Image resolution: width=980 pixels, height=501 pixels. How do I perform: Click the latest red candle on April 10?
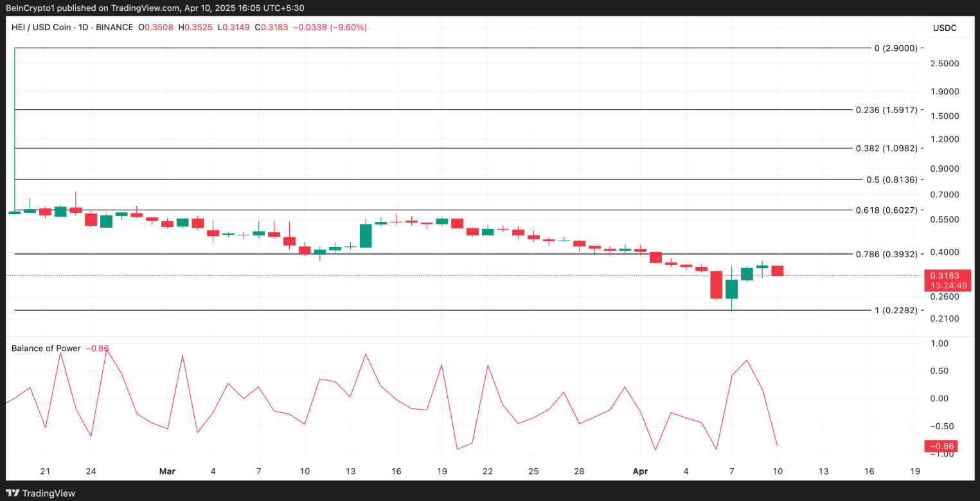pos(777,271)
